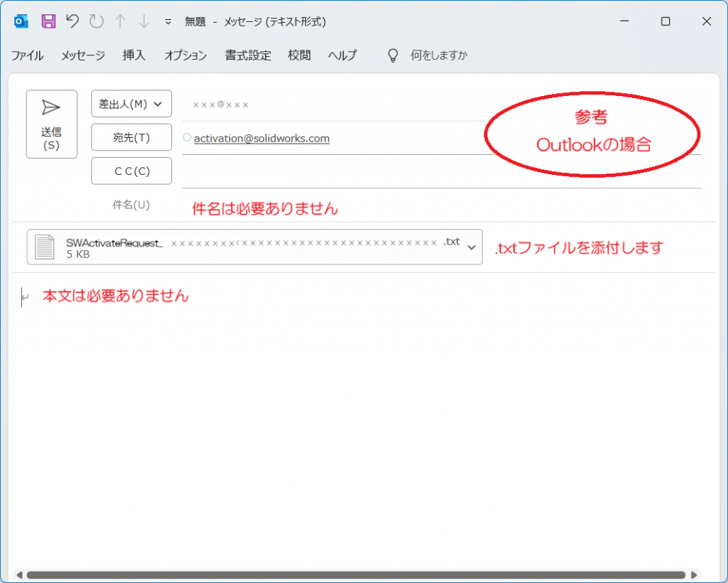
Task: Click the 宛先(T) recipients button
Action: [132, 137]
